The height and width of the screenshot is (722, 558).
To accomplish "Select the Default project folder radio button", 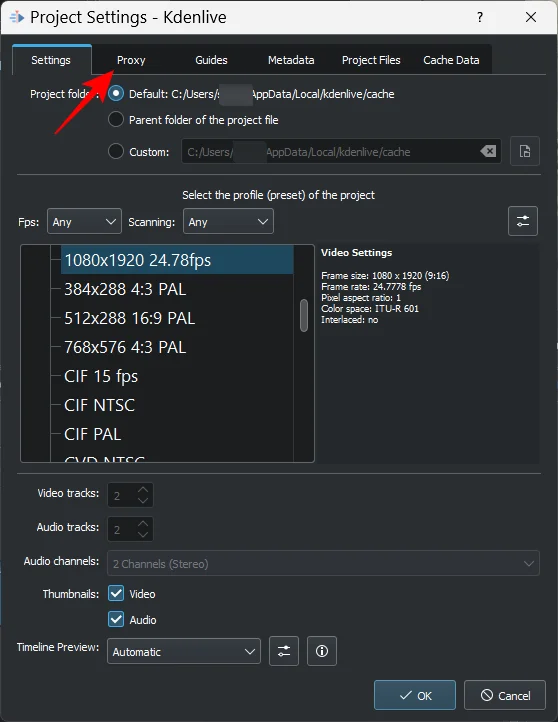I will pos(116,93).
